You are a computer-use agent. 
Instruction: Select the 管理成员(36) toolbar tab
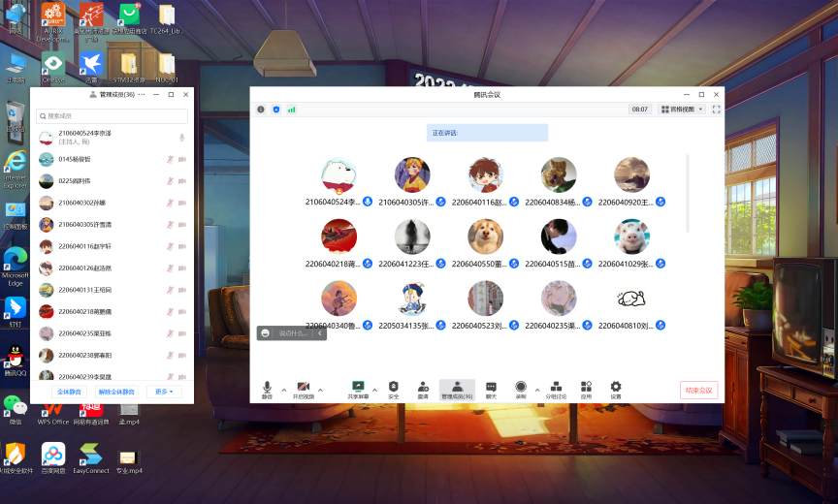click(457, 389)
